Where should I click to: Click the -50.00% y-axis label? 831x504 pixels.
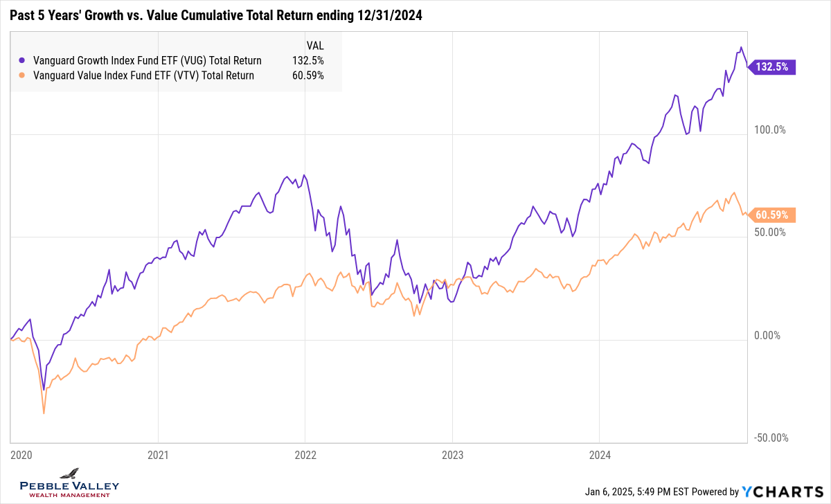769,438
